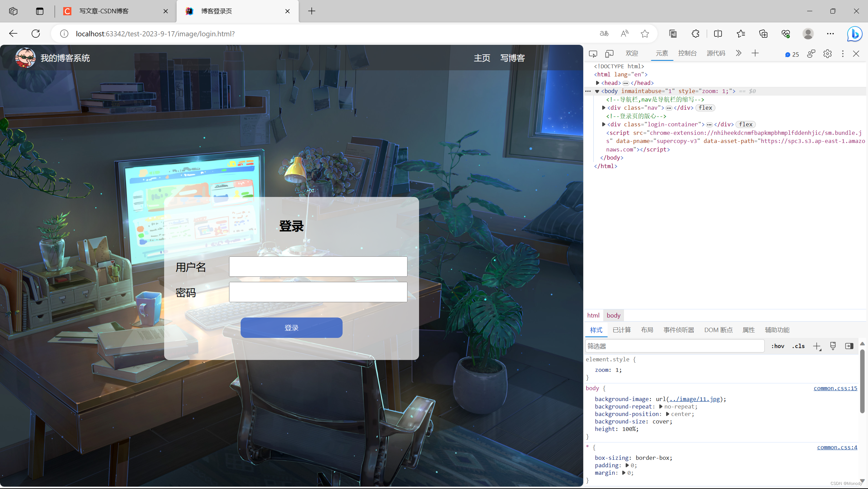
Task: Open the Collections icon
Action: (763, 34)
